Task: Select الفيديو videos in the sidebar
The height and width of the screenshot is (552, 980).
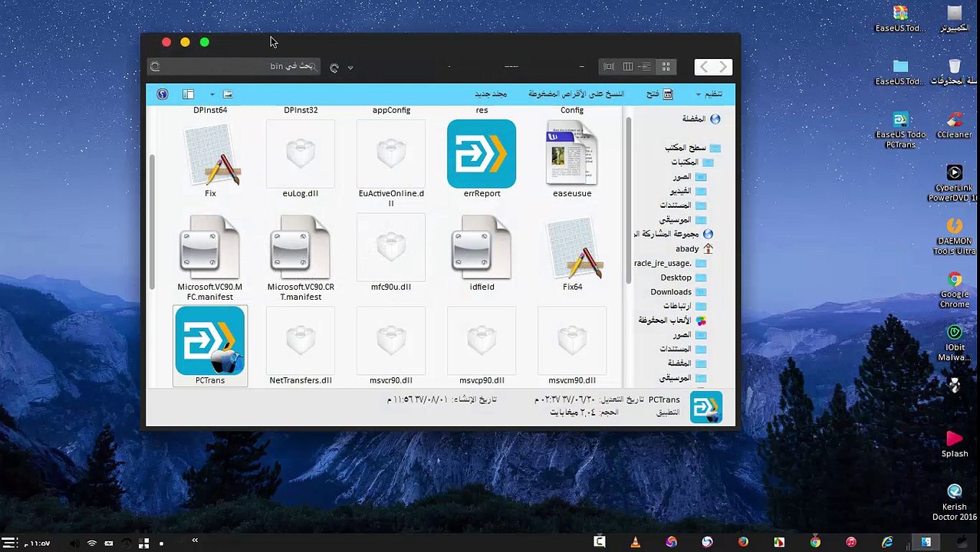Action: (689, 191)
